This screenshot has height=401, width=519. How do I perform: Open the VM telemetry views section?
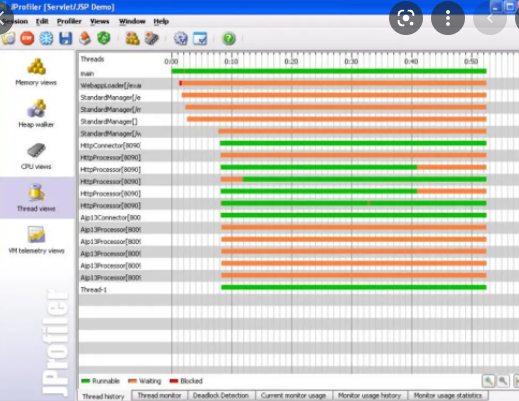tap(36, 240)
